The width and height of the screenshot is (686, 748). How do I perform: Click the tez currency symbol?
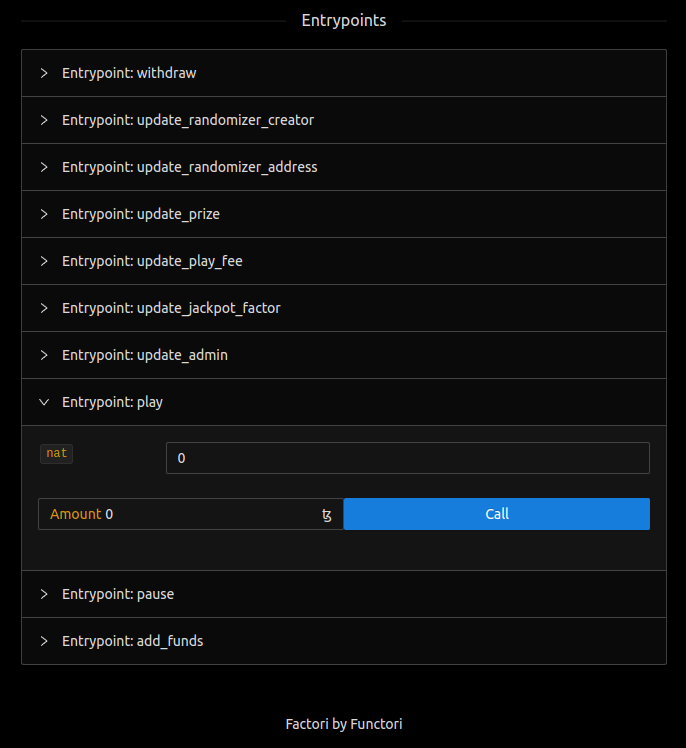click(x=327, y=515)
